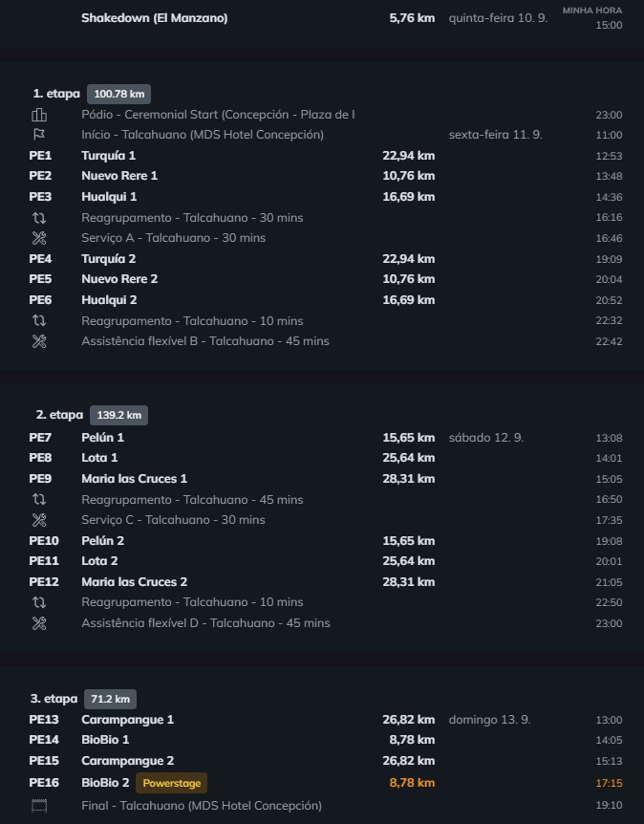Viewport: 644px width, 824px height.
Task: Click regroup icon for Reagrupamento 45 mins
Action: (x=39, y=499)
